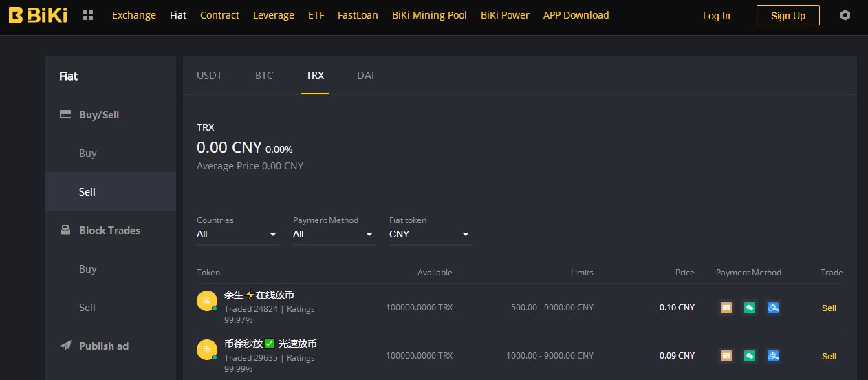868x380 pixels.
Task: Click the Price column header
Action: pos(685,272)
